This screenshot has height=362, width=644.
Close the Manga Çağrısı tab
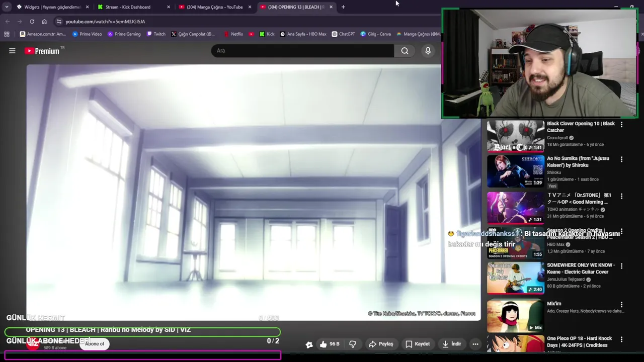pyautogui.click(x=250, y=7)
